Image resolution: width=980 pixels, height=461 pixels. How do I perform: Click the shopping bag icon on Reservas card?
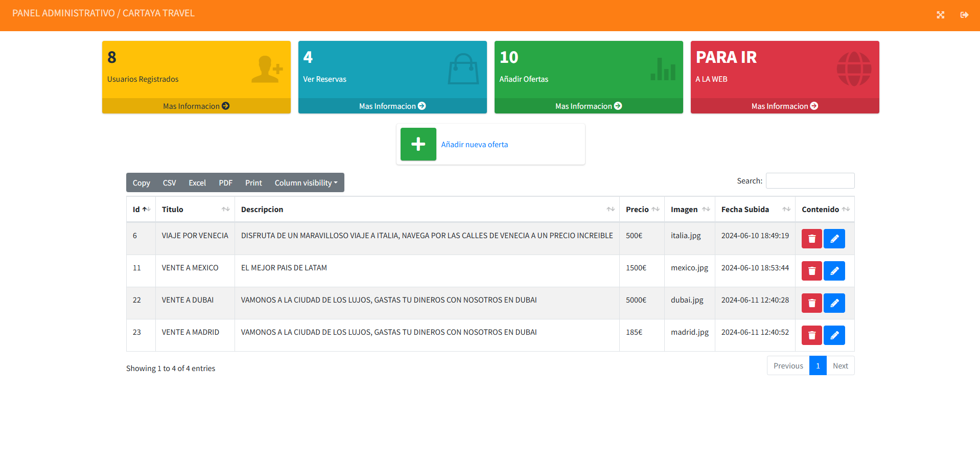pos(463,69)
